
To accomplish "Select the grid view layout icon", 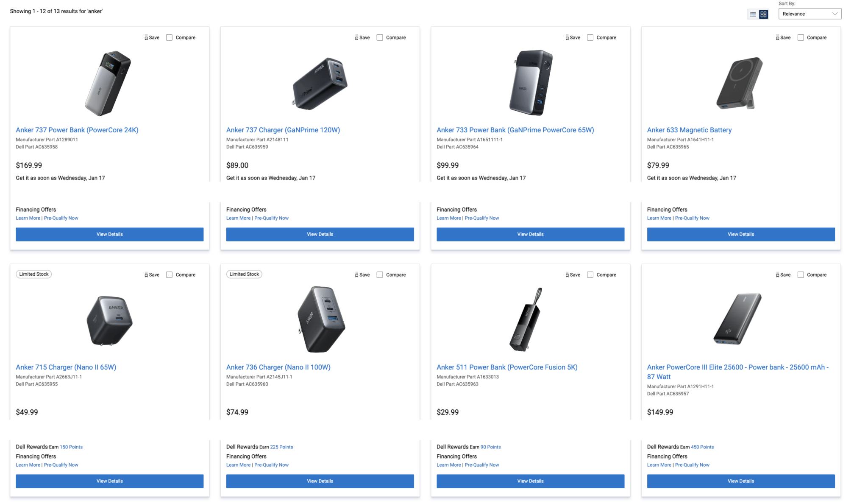I will 763,14.
